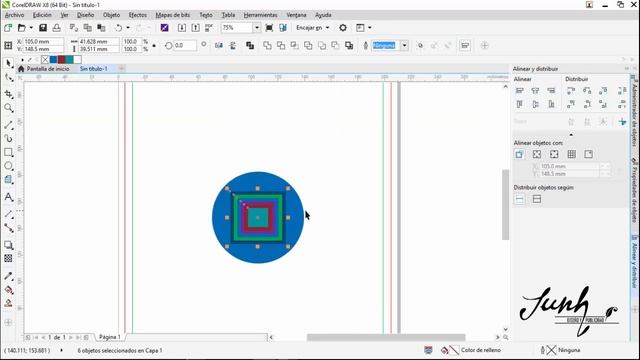Open the Efectos menu
The width and height of the screenshot is (640, 360).
(x=138, y=15)
